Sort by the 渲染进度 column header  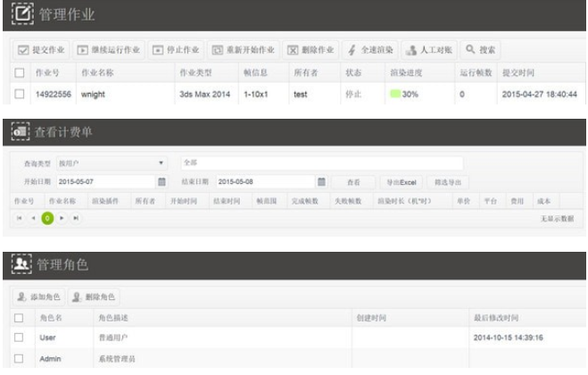click(x=406, y=73)
